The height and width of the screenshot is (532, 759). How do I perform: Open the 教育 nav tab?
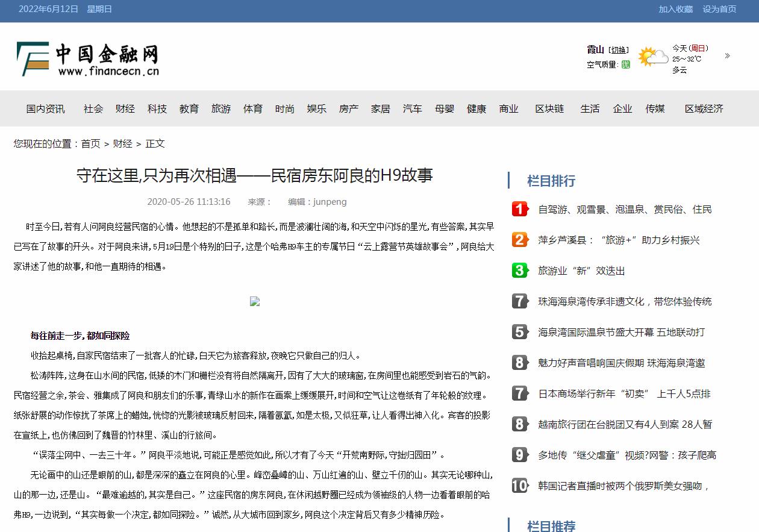click(x=189, y=108)
